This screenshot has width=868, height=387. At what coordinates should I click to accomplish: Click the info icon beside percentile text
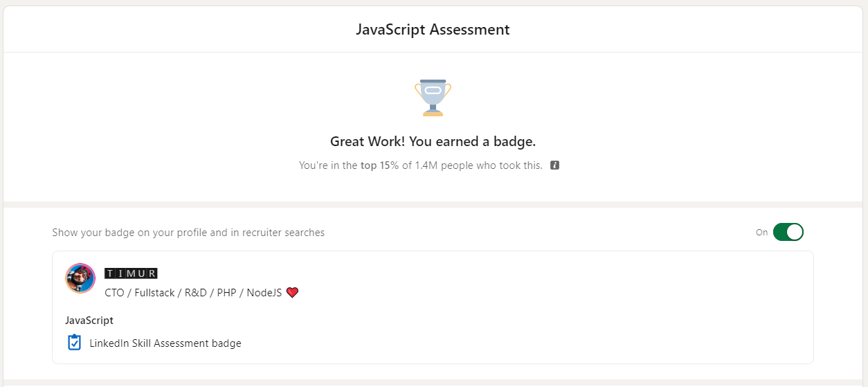click(x=554, y=165)
